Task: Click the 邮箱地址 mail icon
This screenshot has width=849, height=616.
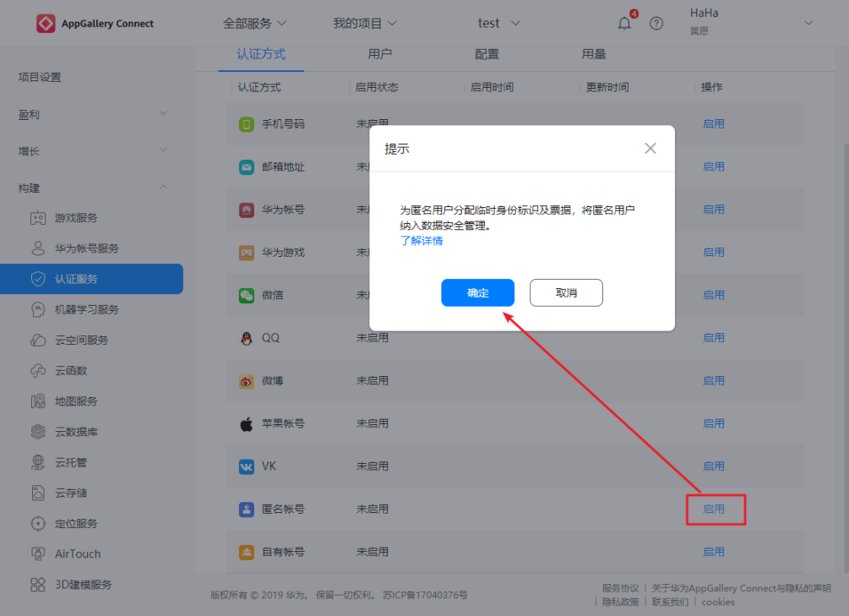Action: (x=247, y=166)
